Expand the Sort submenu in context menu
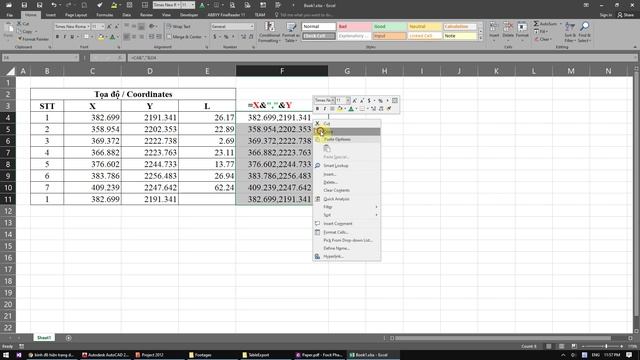The height and width of the screenshot is (360, 640). [x=347, y=215]
